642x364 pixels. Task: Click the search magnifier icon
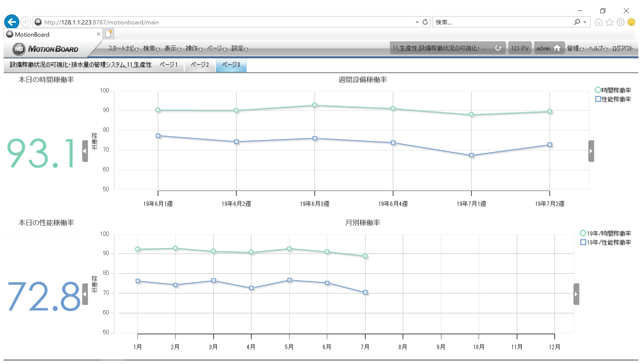(x=577, y=22)
